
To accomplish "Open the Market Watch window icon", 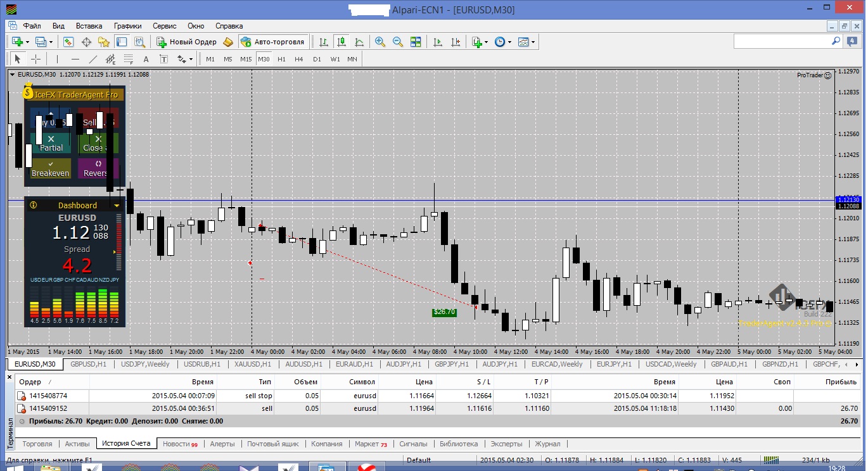I will 68,42.
